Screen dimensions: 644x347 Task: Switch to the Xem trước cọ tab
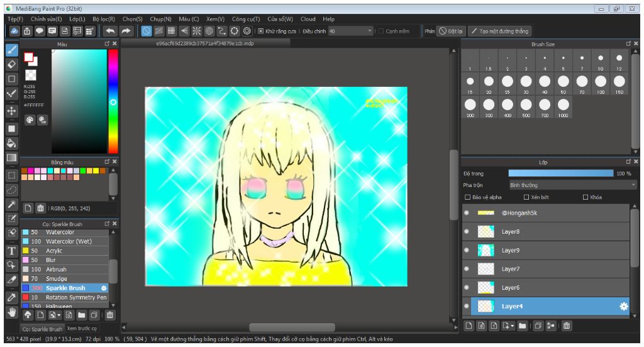click(82, 328)
